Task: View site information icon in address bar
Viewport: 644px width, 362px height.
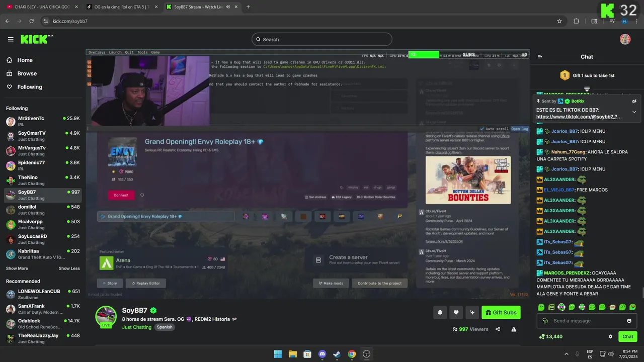Action: (46, 21)
